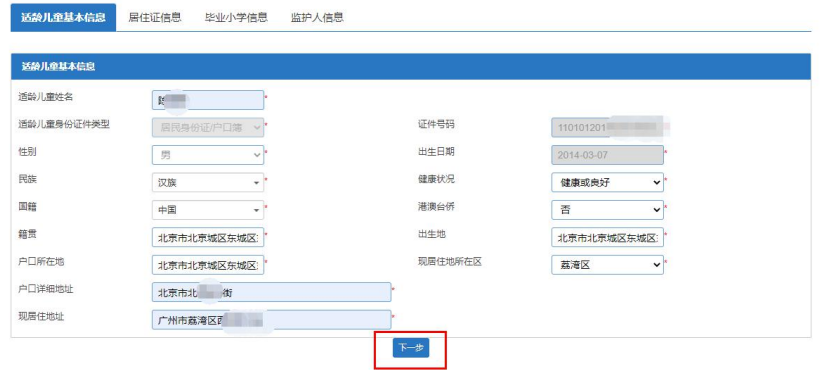Image resolution: width=828 pixels, height=370 pixels.
Task: Select the 适龄儿童基本信息 tab
Action: 63,17
